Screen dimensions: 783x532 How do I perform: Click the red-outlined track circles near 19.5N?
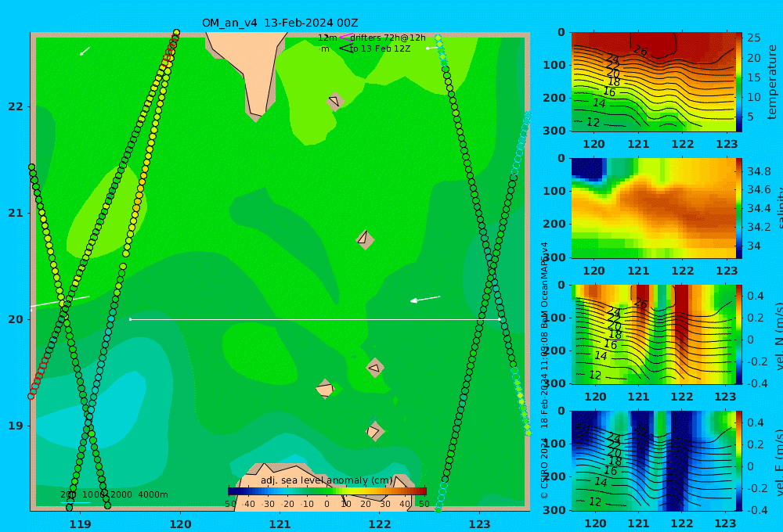click(38, 377)
